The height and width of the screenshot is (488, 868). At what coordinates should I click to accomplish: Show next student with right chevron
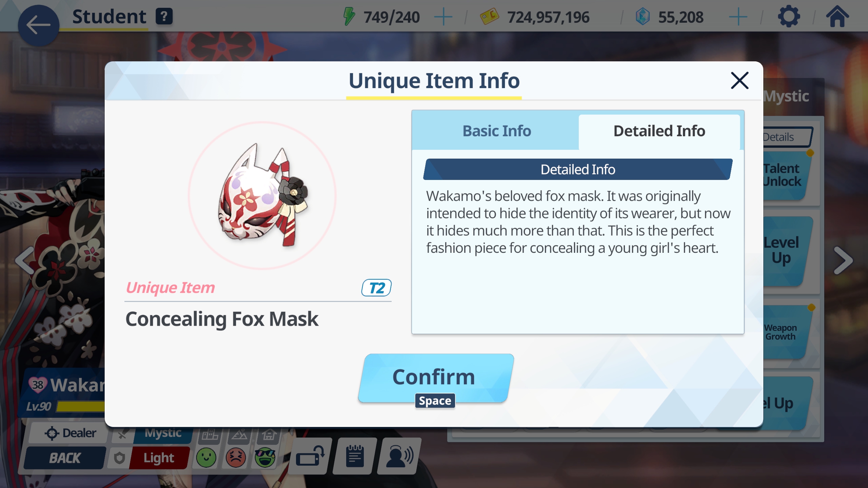(x=843, y=260)
